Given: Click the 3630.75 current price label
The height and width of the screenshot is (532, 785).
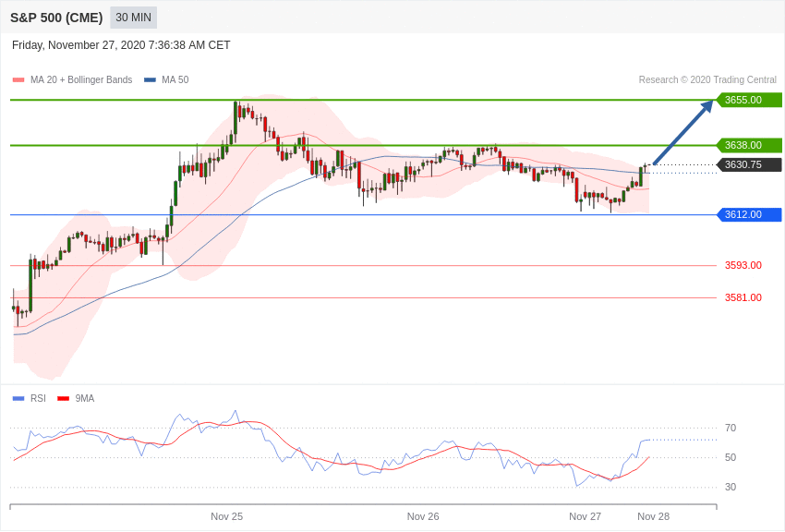Looking at the screenshot, I should coord(748,164).
